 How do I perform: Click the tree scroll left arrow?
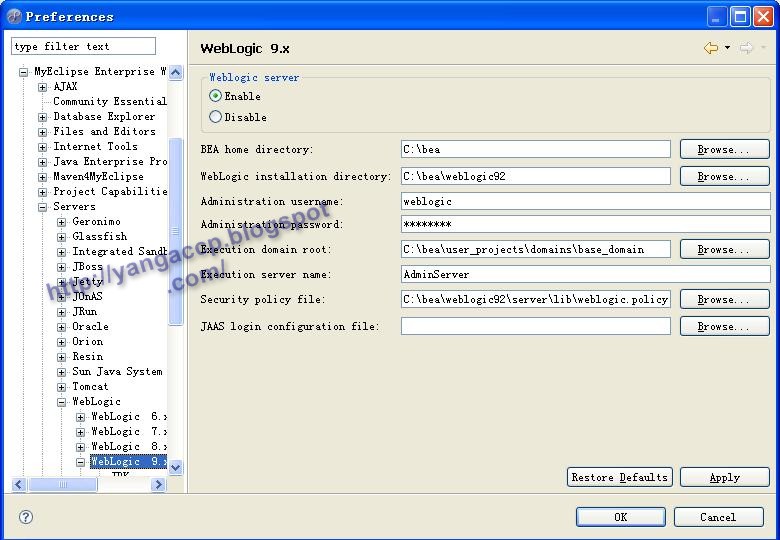(19, 484)
